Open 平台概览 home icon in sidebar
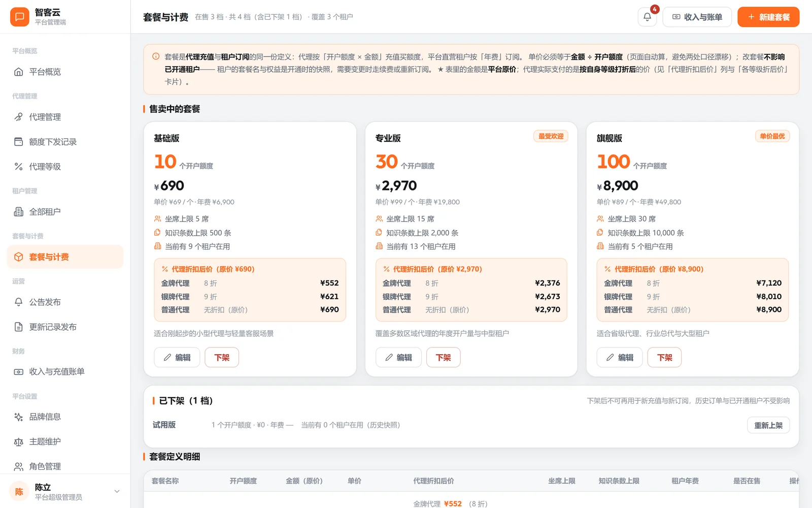The image size is (812, 508). click(x=19, y=72)
